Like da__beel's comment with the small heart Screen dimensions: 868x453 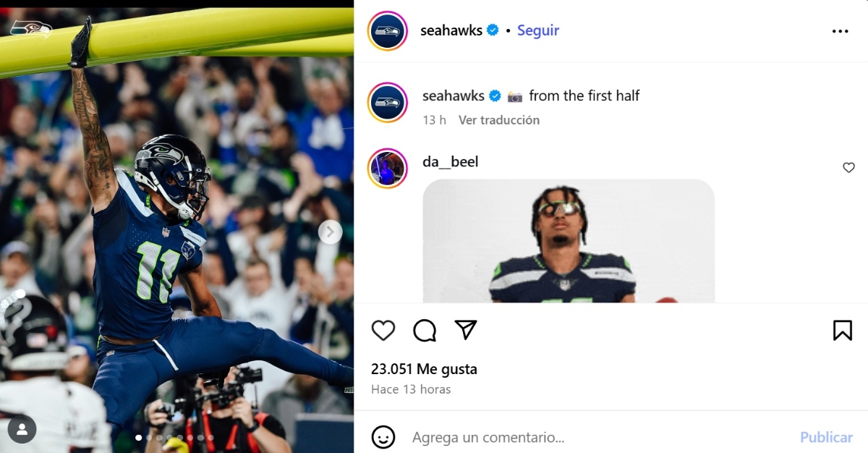(849, 168)
